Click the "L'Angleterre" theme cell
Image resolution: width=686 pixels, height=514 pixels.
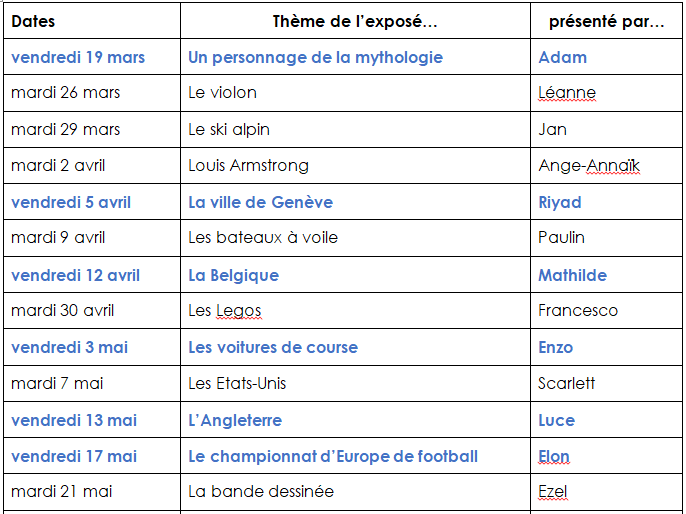355,420
